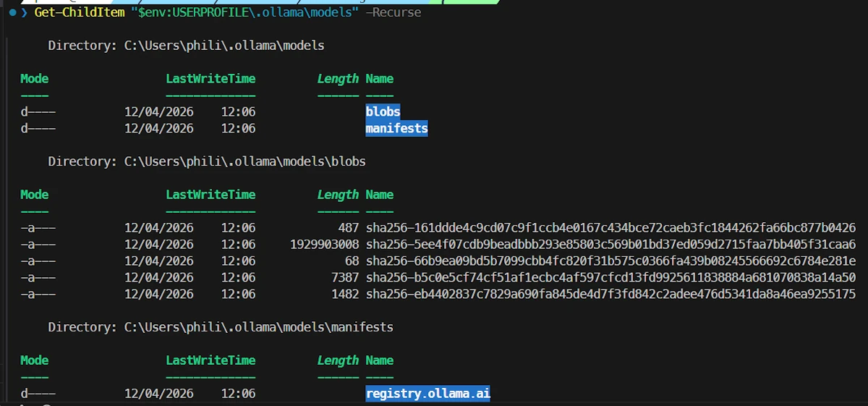Click the 'Directory: C:\Users\phili\.ollama\models' heading line
Screen dimensions: 868x406
pos(186,46)
